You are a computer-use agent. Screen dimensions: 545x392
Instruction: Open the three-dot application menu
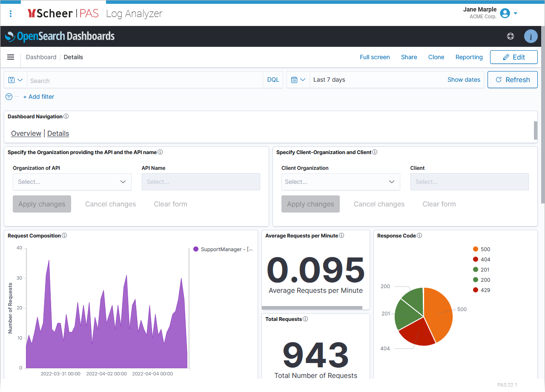pyautogui.click(x=11, y=14)
